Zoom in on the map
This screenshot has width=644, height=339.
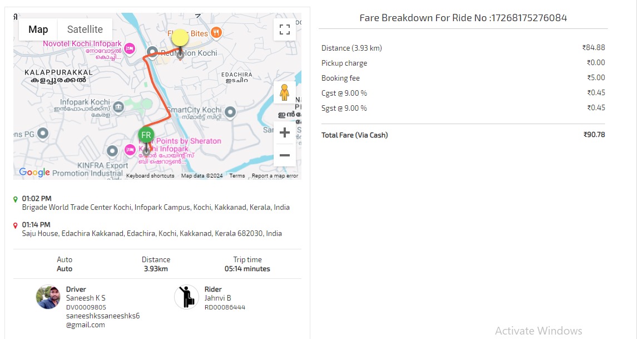pyautogui.click(x=285, y=132)
